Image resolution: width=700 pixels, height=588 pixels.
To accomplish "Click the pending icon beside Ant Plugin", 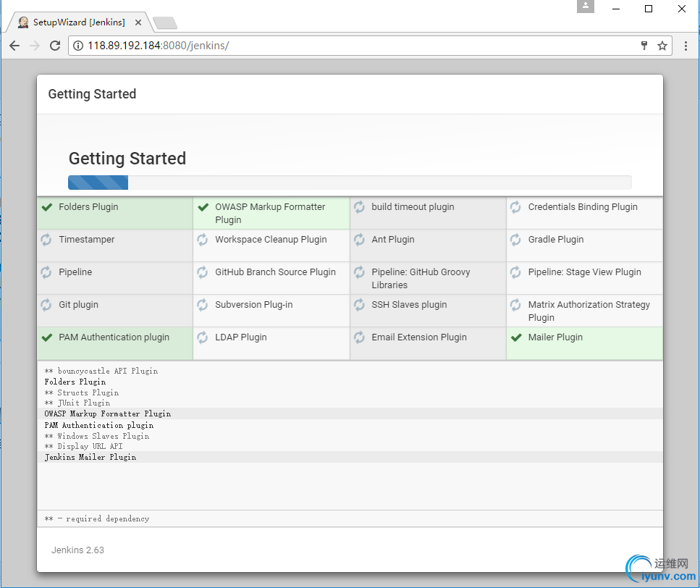I will (x=359, y=240).
